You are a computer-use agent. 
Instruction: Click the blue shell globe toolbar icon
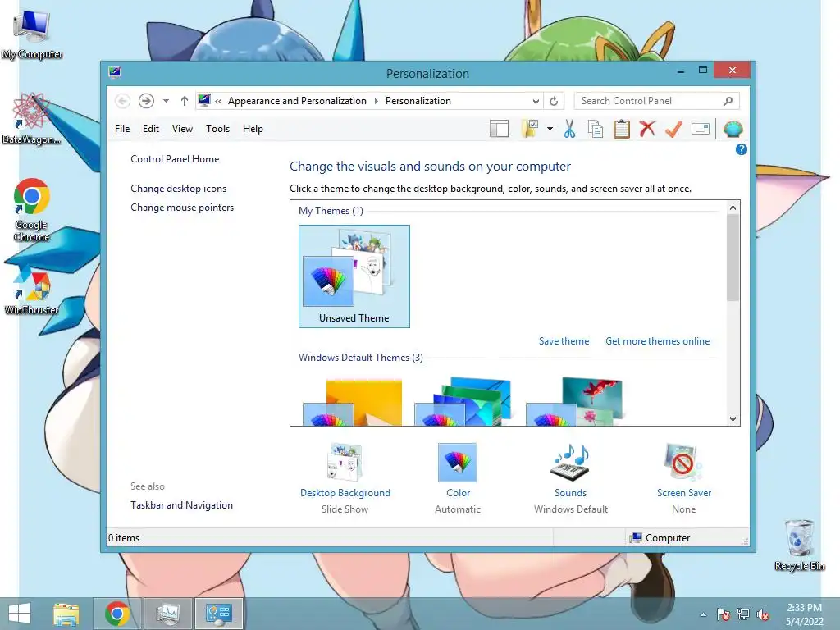pyautogui.click(x=733, y=129)
